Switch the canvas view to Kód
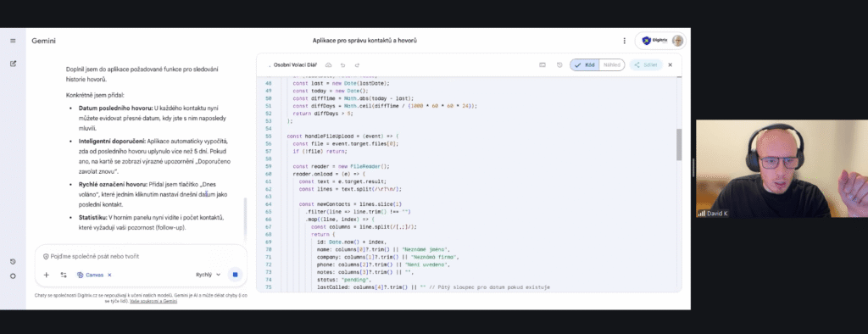 click(x=585, y=64)
